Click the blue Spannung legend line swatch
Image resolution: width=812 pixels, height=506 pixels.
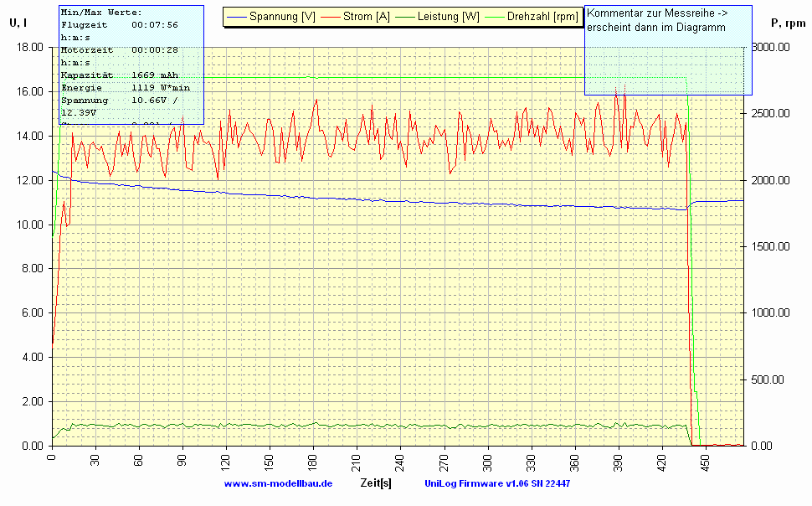(x=238, y=16)
